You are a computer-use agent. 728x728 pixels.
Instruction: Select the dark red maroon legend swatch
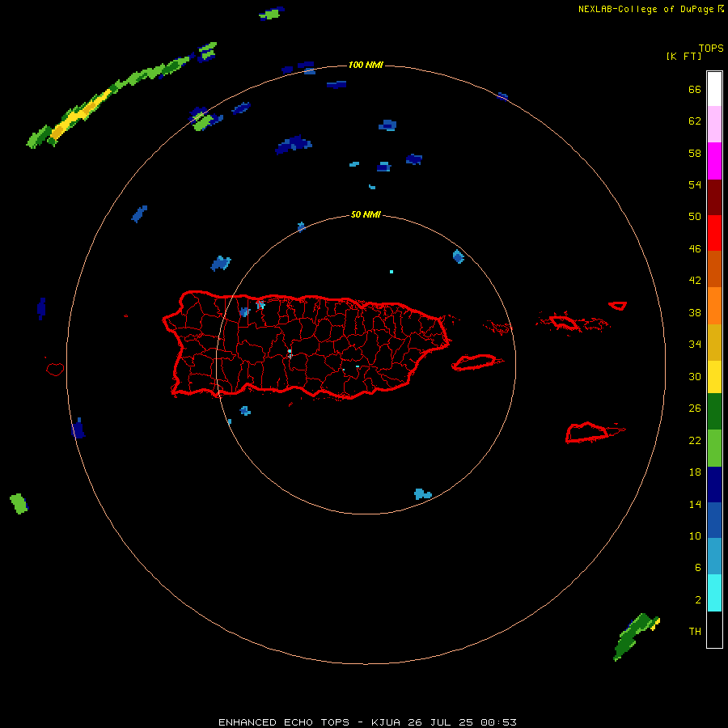pyautogui.click(x=714, y=197)
